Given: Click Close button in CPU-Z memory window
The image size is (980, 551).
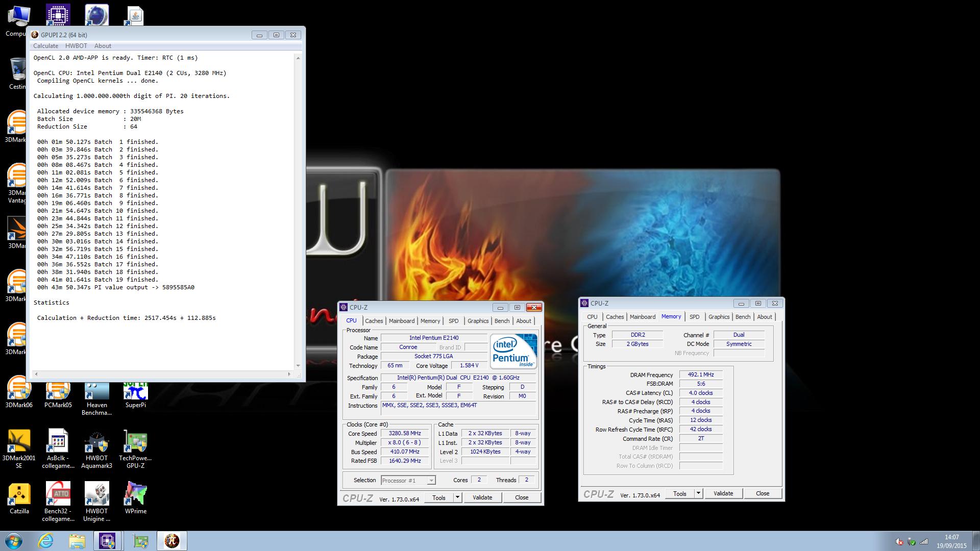Looking at the screenshot, I should coord(763,493).
